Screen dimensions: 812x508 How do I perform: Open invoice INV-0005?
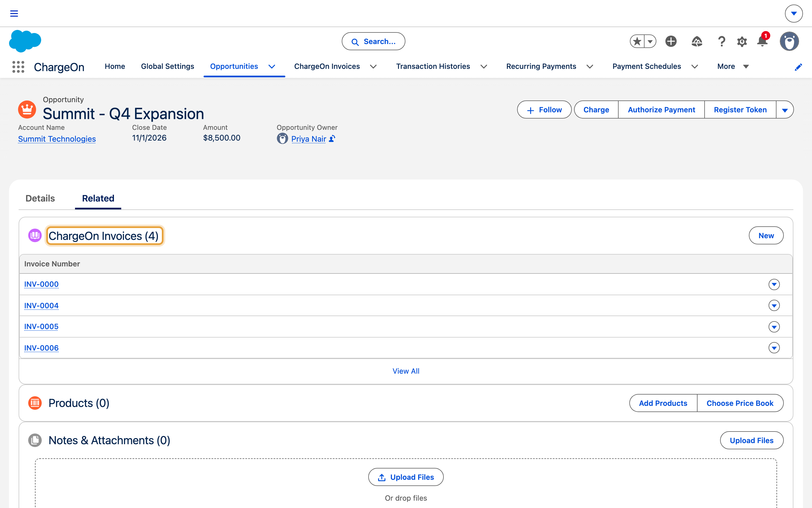coord(41,327)
